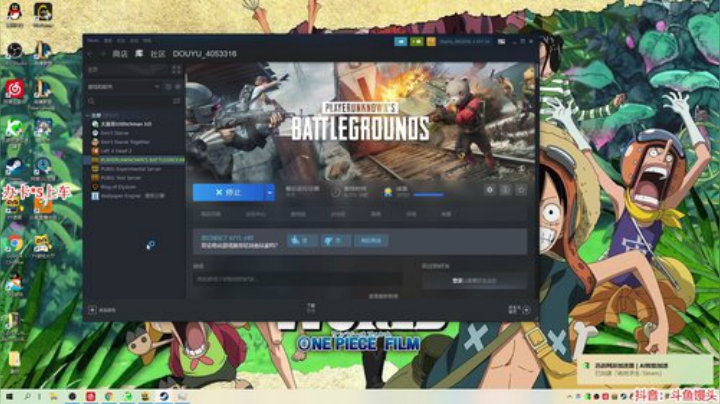Click the library search magnifier icon
Screen dimensions: 720x404
[91, 101]
